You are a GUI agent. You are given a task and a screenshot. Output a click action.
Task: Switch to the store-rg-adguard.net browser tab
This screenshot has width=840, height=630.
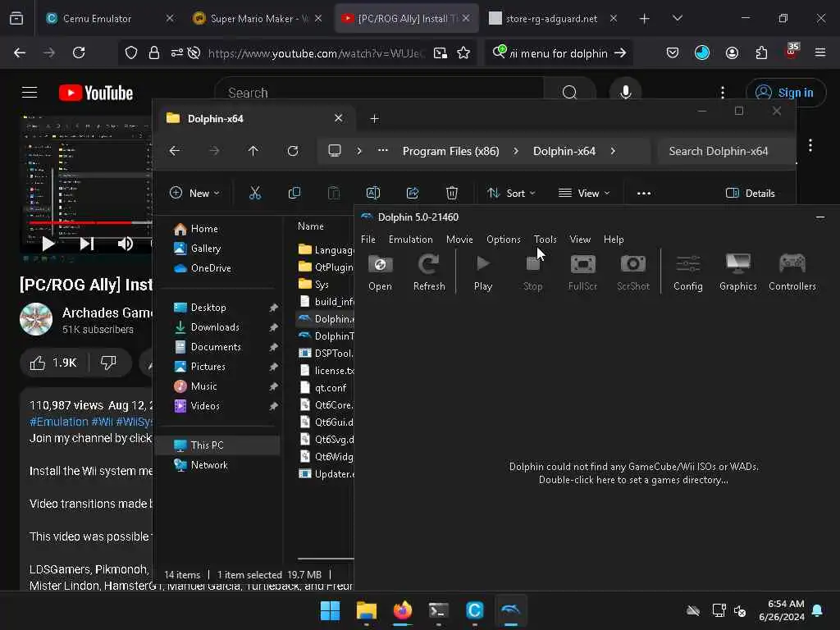(x=554, y=19)
